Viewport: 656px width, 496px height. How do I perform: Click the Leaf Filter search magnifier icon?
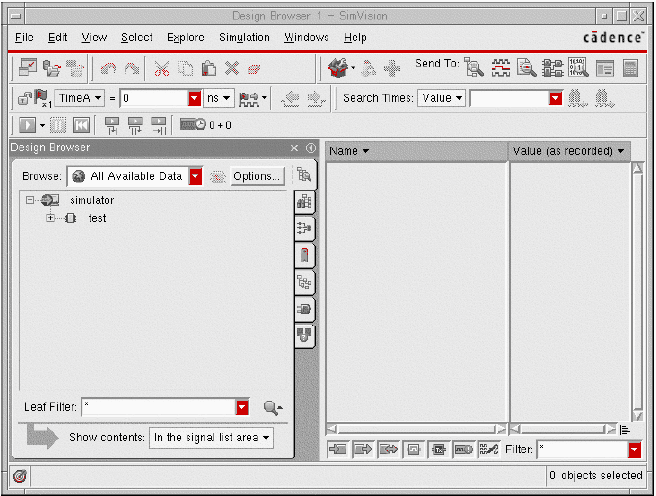273,407
